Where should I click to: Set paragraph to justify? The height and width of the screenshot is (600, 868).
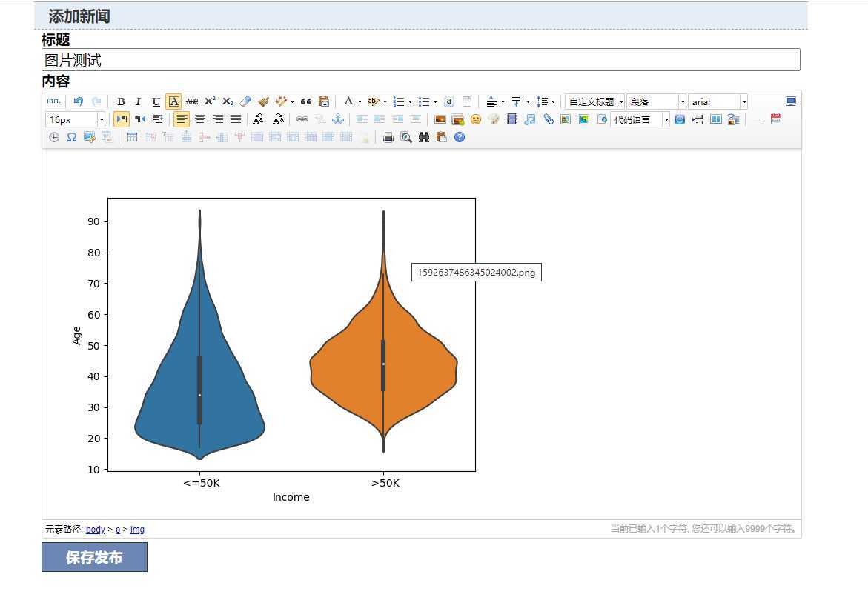click(235, 119)
